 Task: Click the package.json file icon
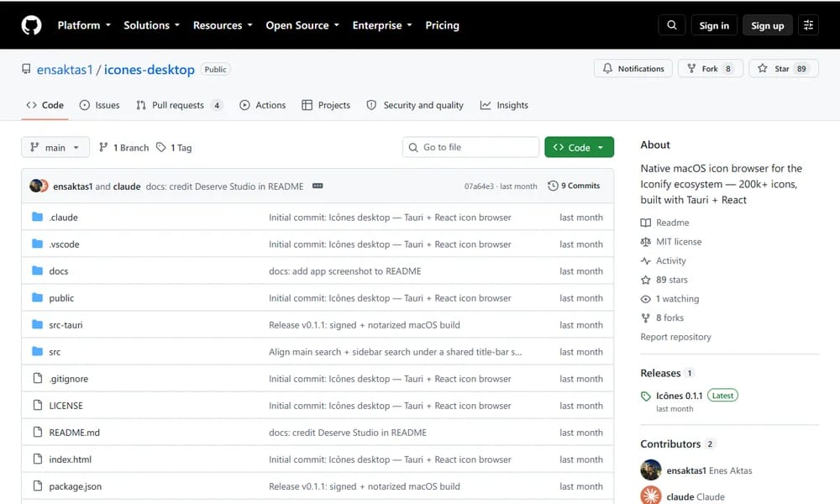(x=38, y=486)
